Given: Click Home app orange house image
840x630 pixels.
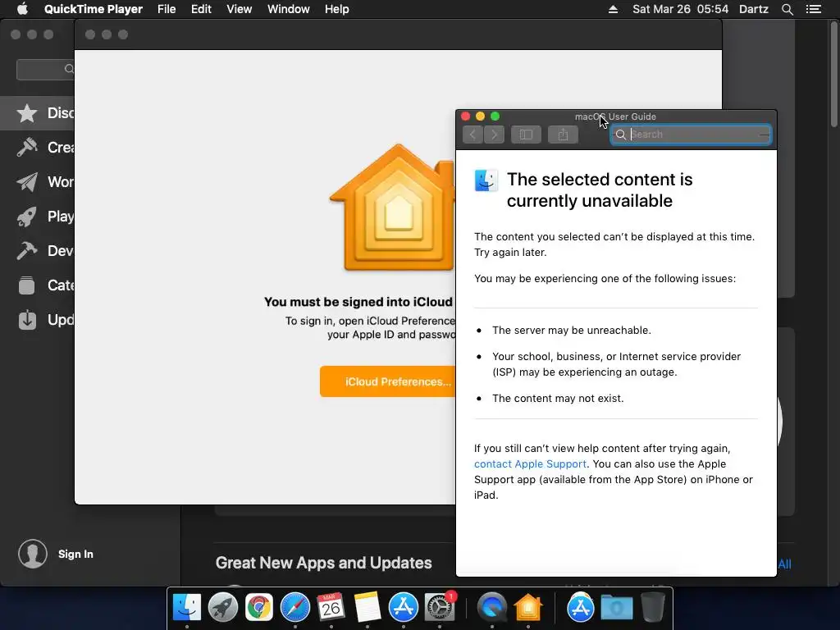Looking at the screenshot, I should pyautogui.click(x=392, y=208).
